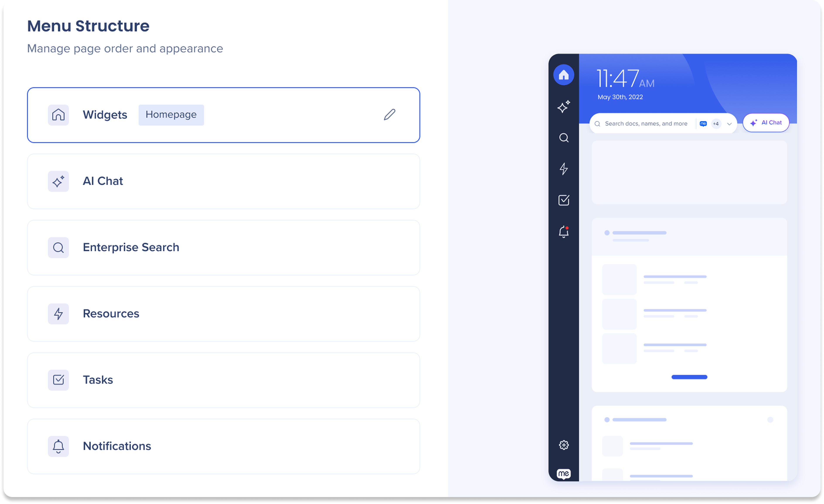
Task: Click the notification bell with red dot
Action: point(564,232)
